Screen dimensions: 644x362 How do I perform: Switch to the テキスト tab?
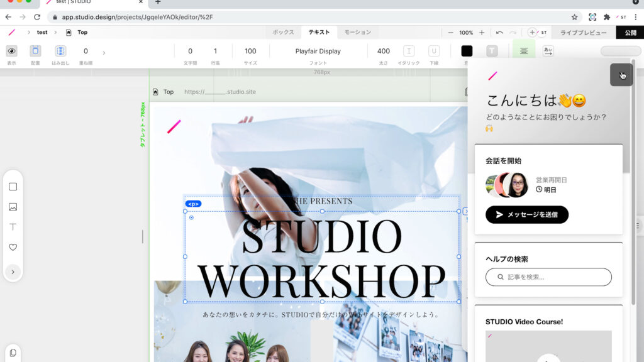click(x=319, y=32)
